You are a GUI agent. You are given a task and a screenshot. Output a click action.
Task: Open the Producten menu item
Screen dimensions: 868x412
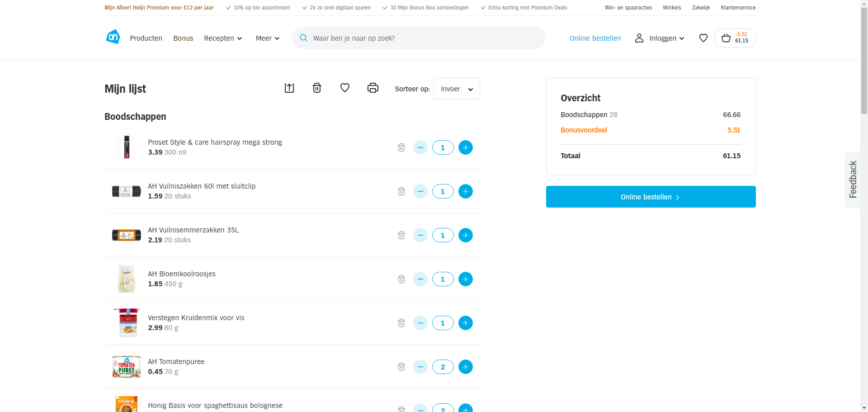[x=146, y=38]
